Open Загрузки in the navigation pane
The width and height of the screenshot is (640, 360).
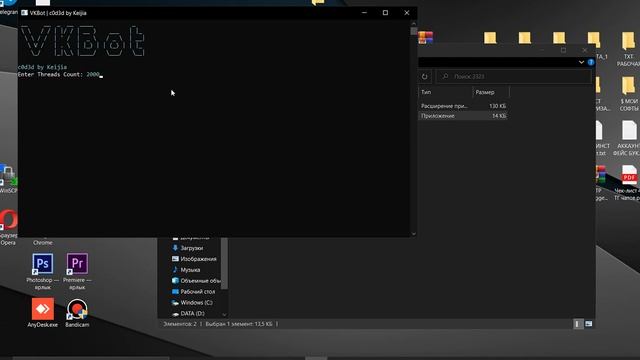[x=191, y=248]
